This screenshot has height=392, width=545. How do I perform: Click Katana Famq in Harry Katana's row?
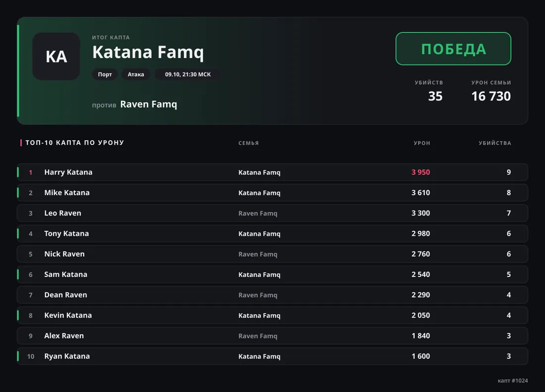(259, 172)
